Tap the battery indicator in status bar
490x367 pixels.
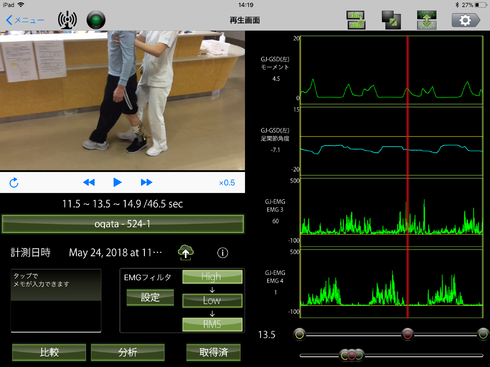click(x=481, y=5)
